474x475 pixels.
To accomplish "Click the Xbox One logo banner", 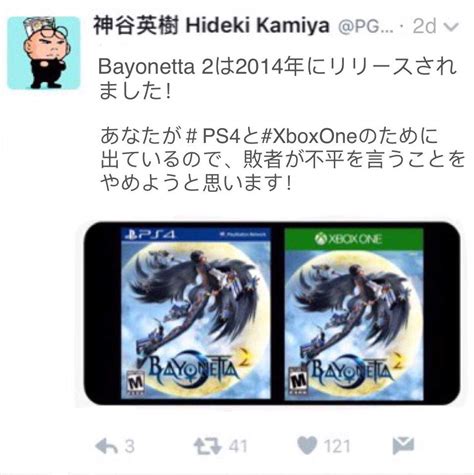I will coord(354,239).
